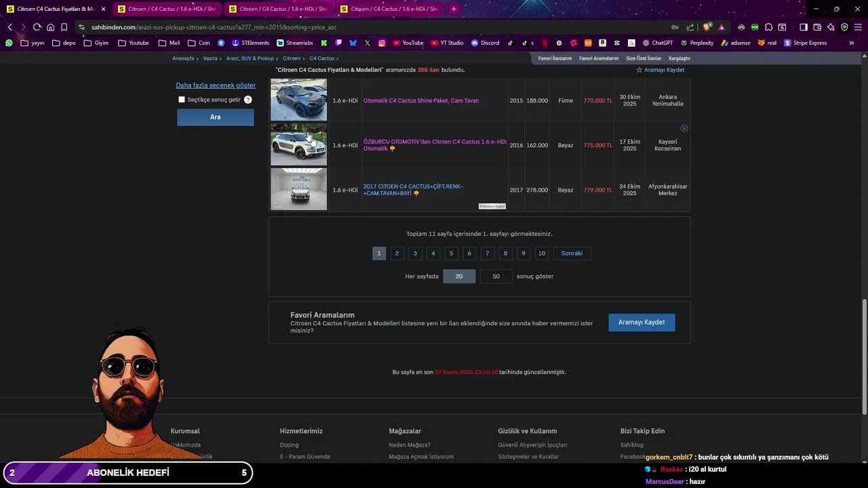Open the Stripe Express bookmark
Image resolution: width=868 pixels, height=488 pixels.
[x=806, y=43]
